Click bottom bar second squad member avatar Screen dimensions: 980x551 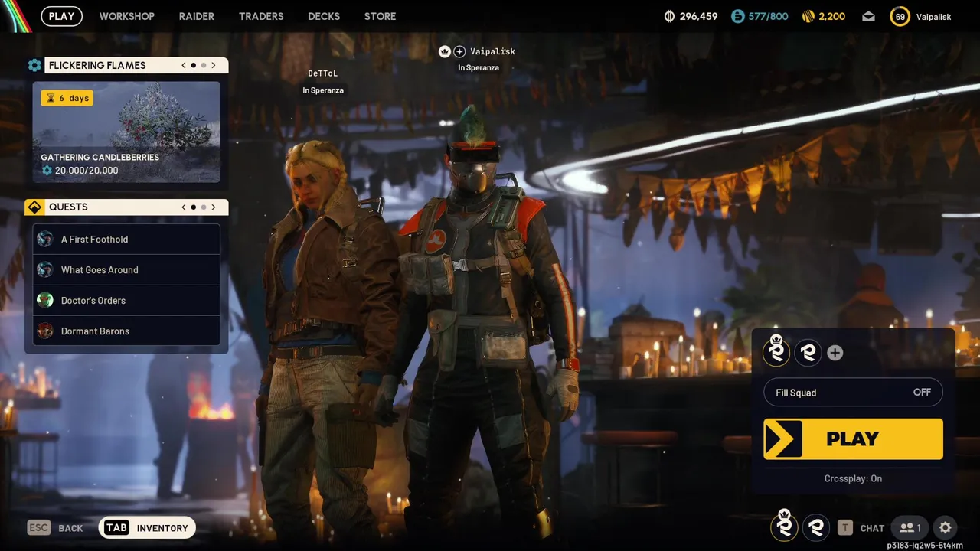click(x=816, y=527)
